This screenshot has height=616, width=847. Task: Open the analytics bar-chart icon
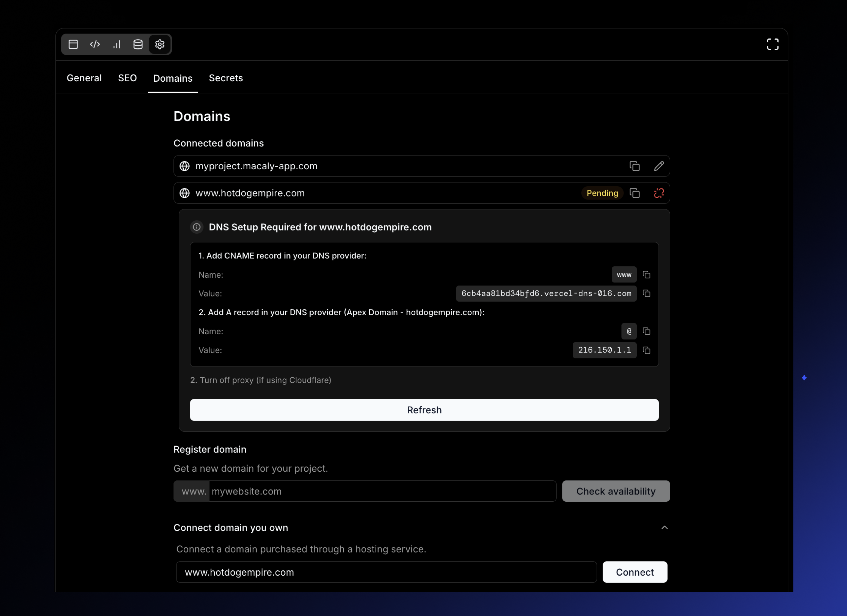coord(116,44)
